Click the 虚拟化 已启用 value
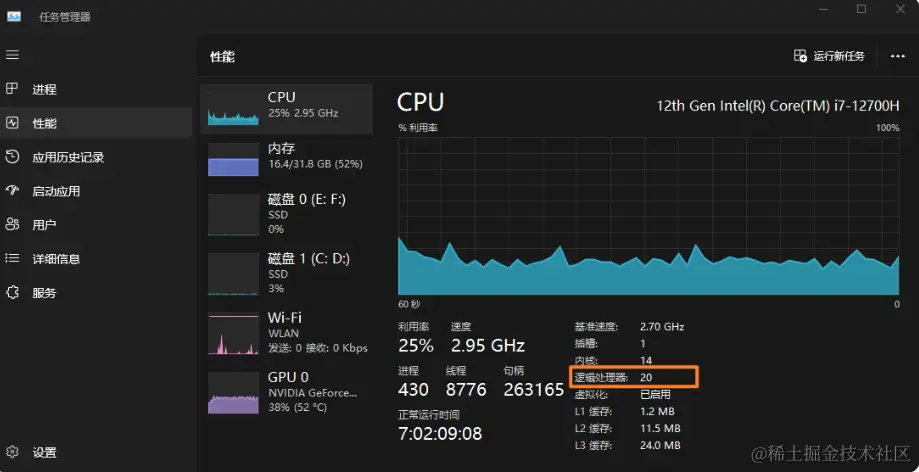919x472 pixels. tap(655, 395)
